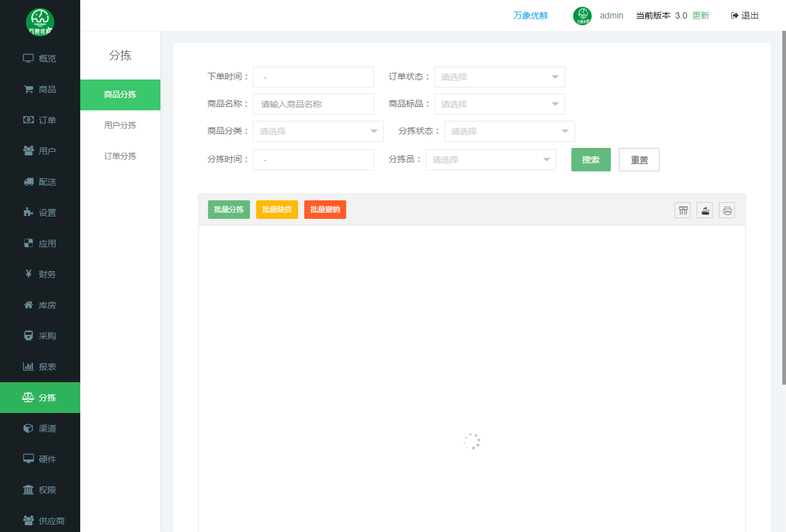Open the 概览 menu label
The width and height of the screenshot is (786, 532).
(x=48, y=59)
